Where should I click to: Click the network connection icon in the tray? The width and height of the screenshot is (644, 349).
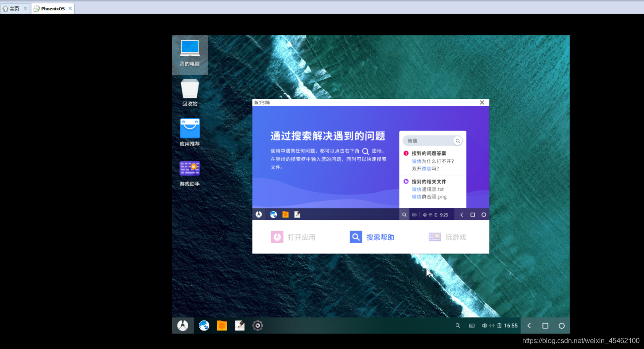click(x=492, y=326)
